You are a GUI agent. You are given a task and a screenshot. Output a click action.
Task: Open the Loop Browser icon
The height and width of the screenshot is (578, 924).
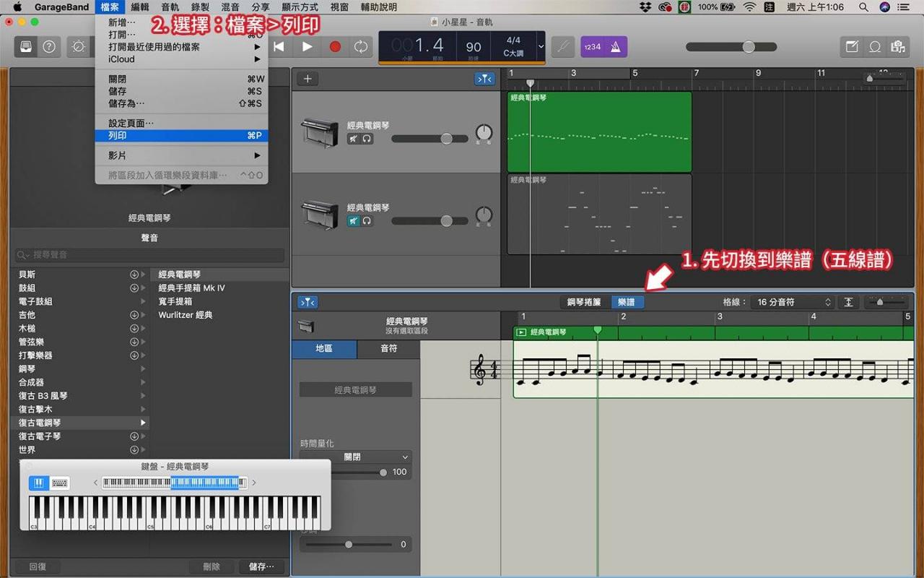coord(875,46)
